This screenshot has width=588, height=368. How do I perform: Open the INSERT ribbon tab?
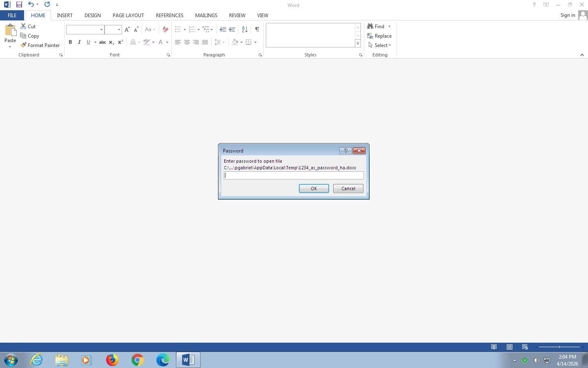coord(65,15)
